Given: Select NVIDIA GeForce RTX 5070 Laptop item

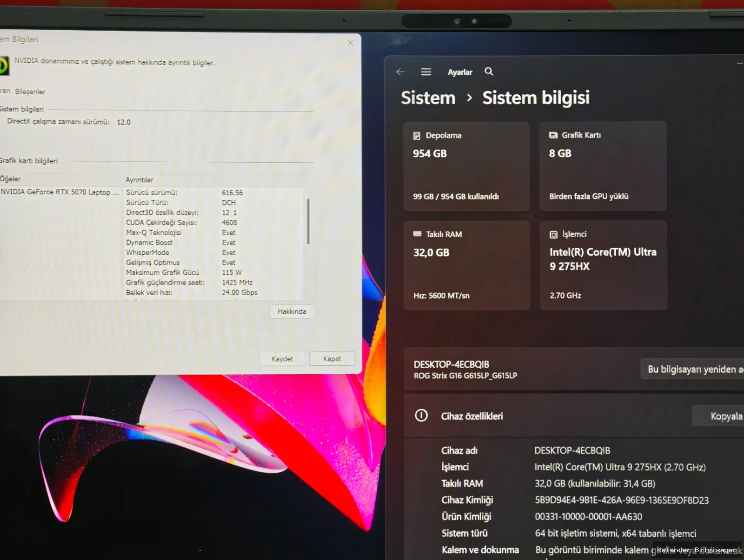Looking at the screenshot, I should [x=60, y=192].
